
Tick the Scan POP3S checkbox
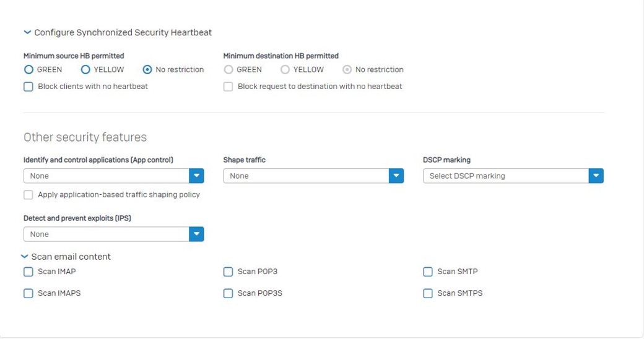(x=228, y=293)
